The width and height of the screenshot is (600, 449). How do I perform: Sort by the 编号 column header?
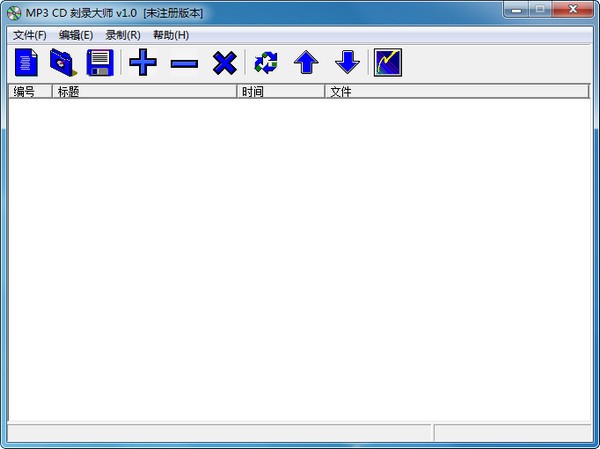coord(29,92)
